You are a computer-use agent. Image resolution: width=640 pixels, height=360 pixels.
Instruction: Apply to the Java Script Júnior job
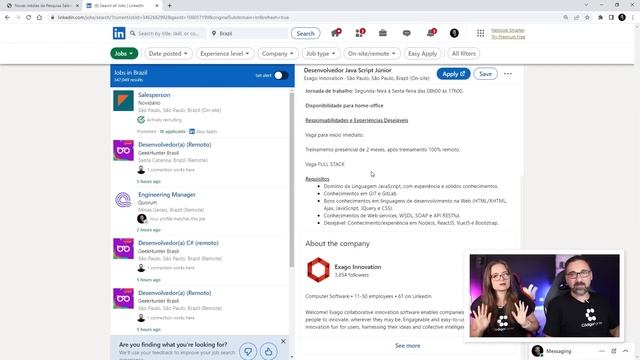(x=453, y=74)
